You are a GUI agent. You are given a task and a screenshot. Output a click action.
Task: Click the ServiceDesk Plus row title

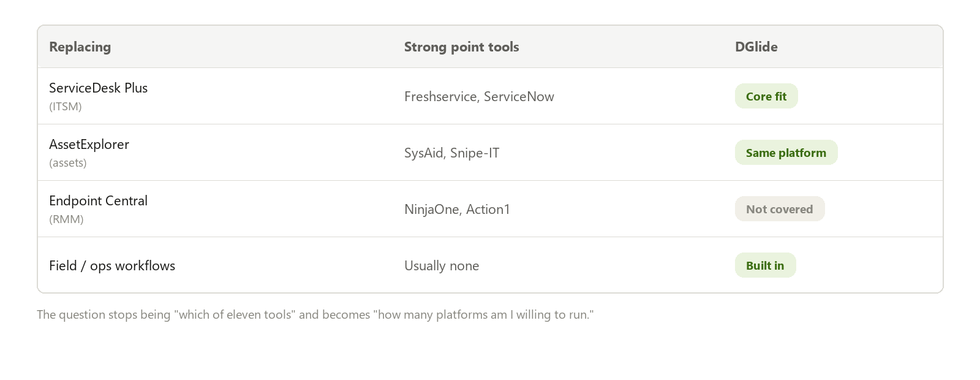(99, 88)
